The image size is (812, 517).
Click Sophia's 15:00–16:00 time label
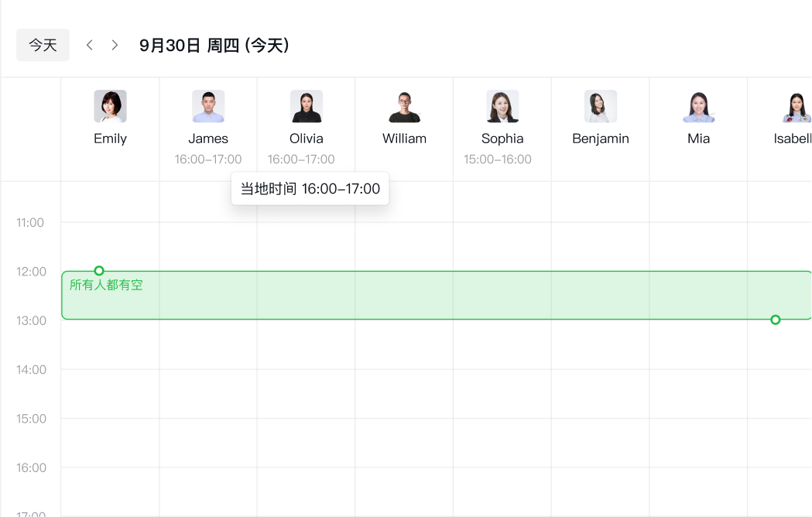pos(498,159)
